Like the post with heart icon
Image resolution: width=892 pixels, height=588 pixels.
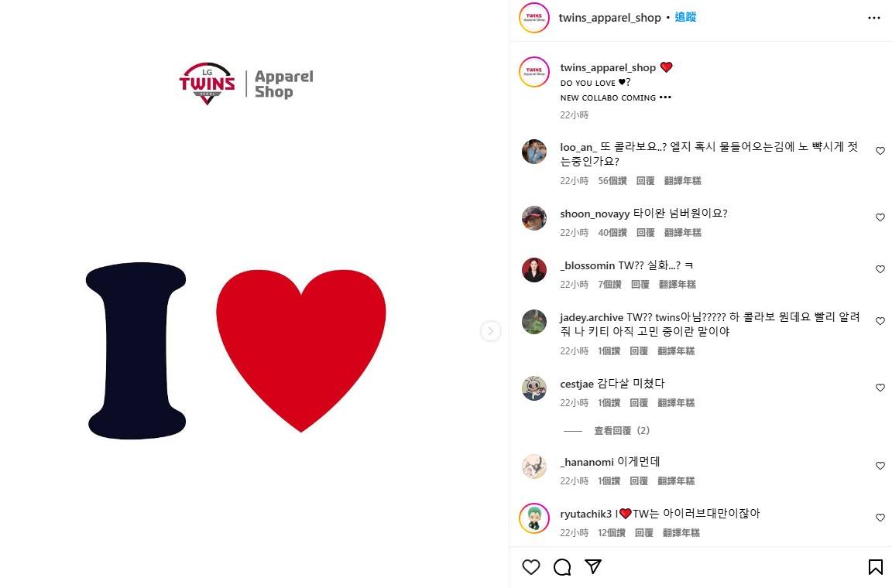[x=530, y=567]
